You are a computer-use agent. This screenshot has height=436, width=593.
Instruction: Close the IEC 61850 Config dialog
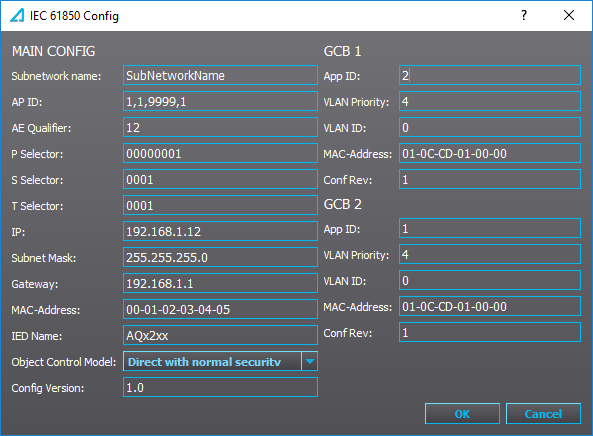pos(569,16)
